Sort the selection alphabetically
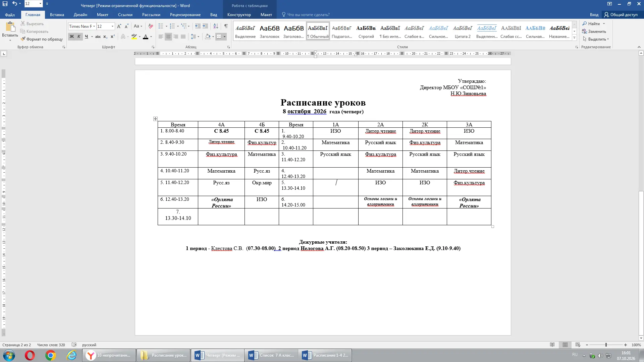The height and width of the screenshot is (362, 644). tap(216, 26)
